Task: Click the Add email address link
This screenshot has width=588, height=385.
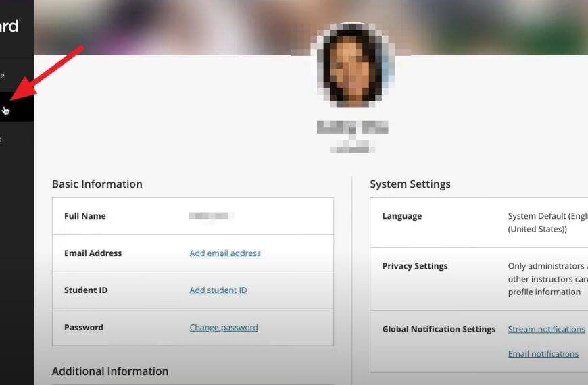Action: point(225,253)
